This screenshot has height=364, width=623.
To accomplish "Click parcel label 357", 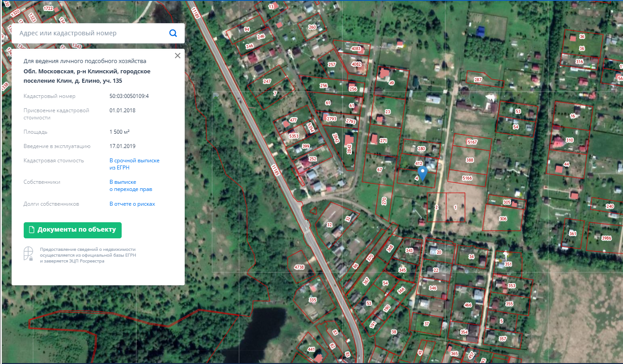I will point(503,339).
